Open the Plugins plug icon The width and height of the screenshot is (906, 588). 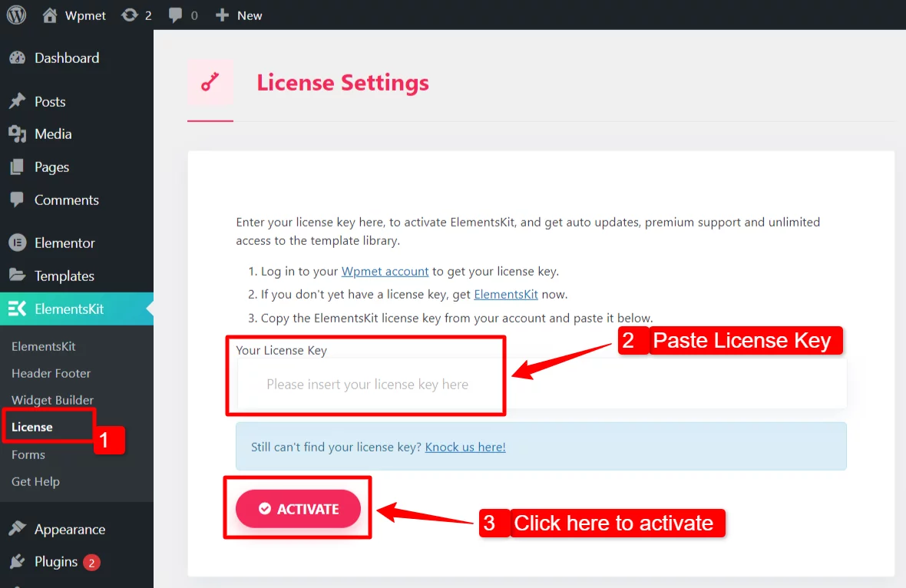(18, 561)
